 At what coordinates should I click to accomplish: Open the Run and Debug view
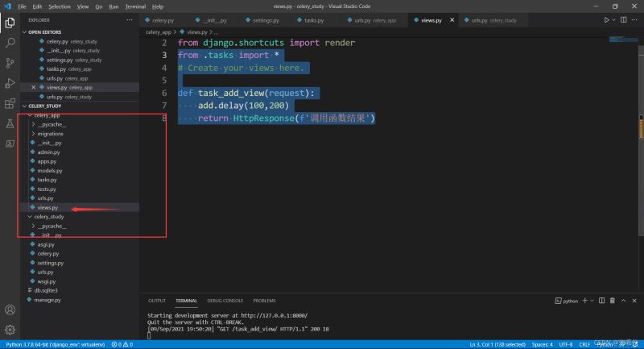pyautogui.click(x=10, y=83)
